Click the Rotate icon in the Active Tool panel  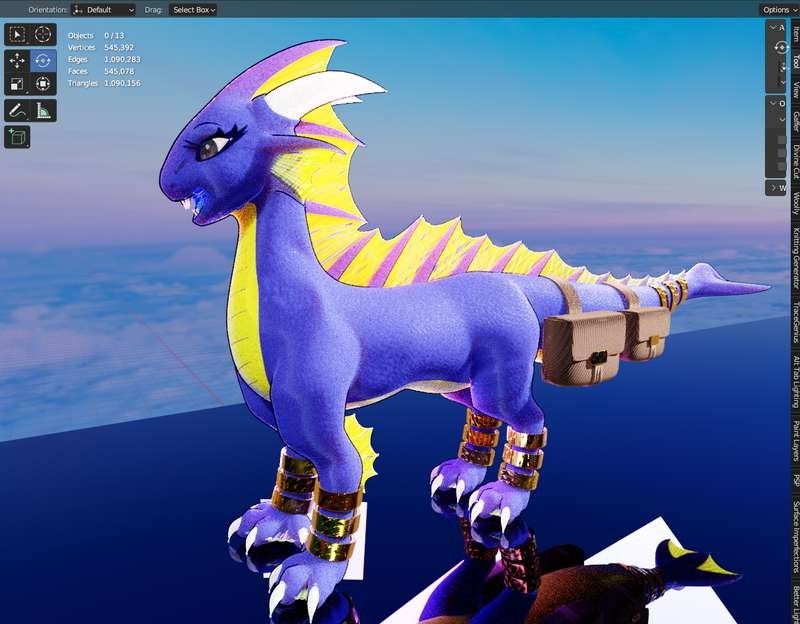[781, 48]
